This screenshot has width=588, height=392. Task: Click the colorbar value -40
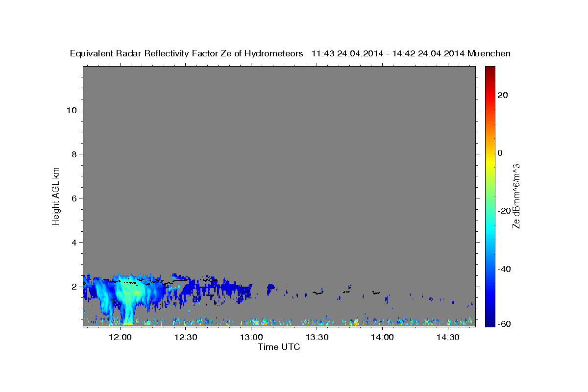tap(504, 269)
